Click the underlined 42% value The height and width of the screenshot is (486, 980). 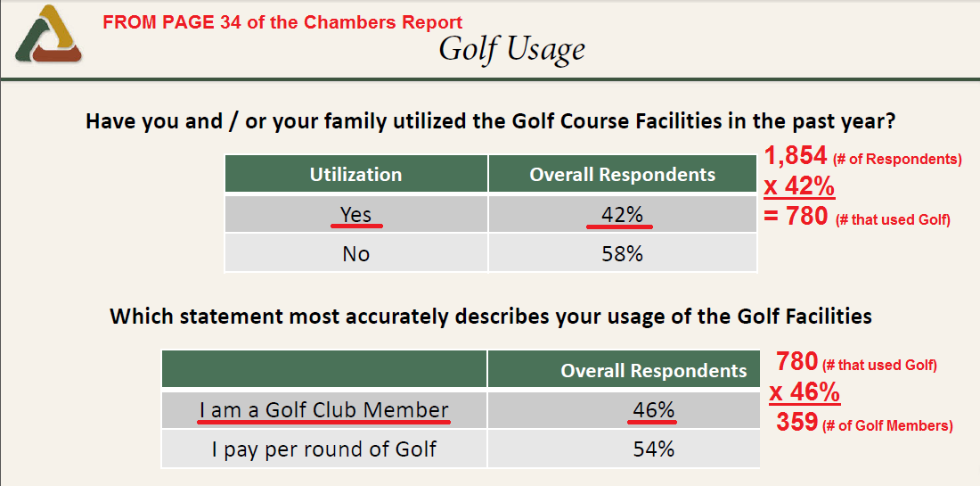click(622, 214)
